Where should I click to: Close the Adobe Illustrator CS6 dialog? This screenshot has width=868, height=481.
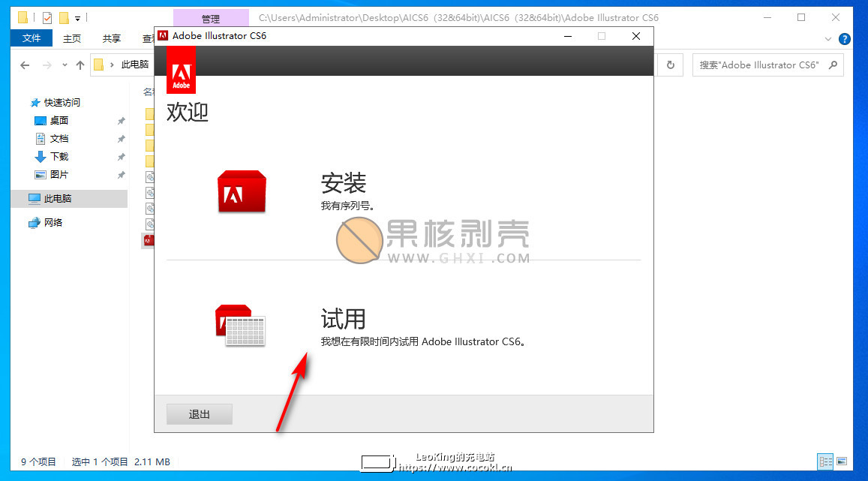point(636,36)
